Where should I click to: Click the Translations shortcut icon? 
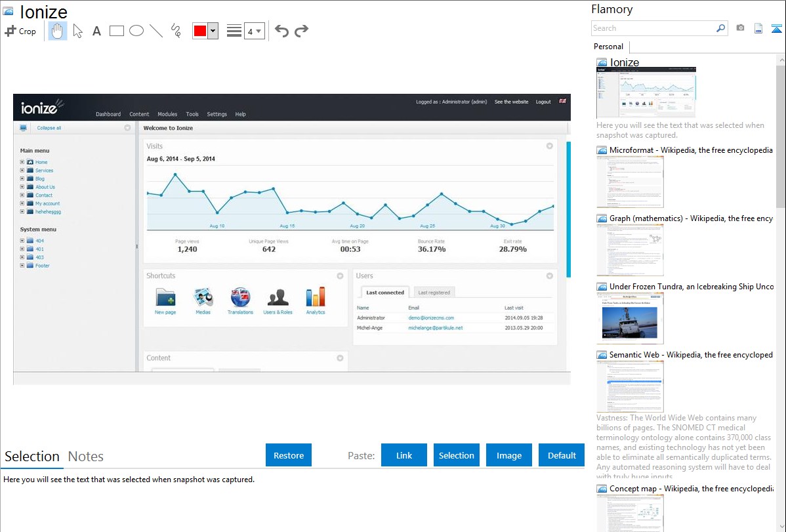pos(241,298)
